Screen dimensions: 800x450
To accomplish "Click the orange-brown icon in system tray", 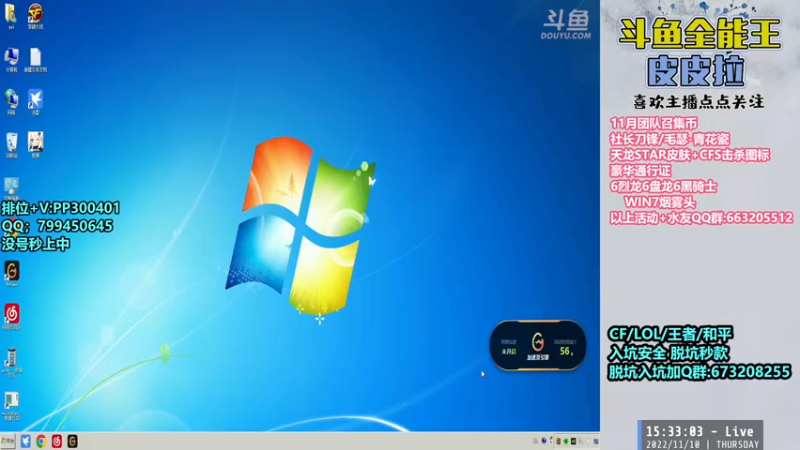I will 558,441.
